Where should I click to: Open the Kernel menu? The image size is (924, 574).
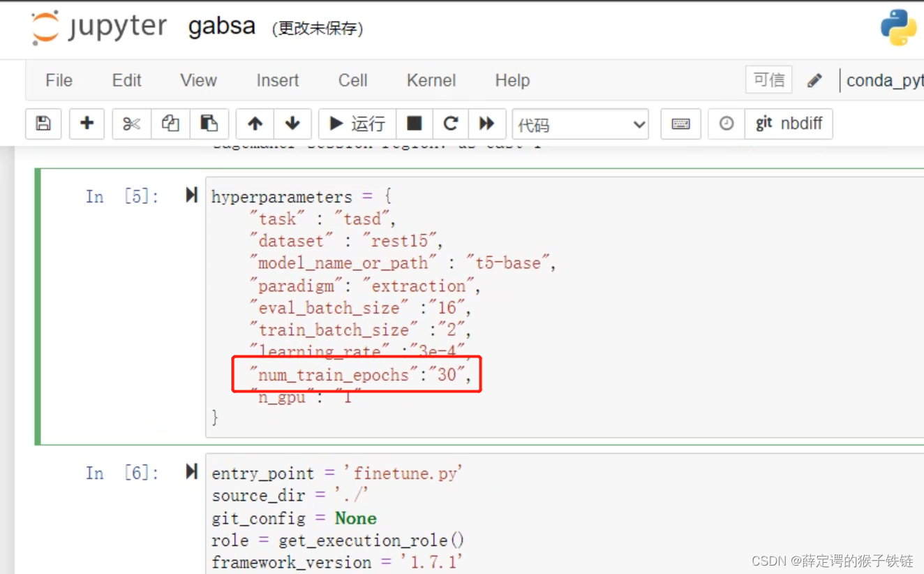click(431, 80)
